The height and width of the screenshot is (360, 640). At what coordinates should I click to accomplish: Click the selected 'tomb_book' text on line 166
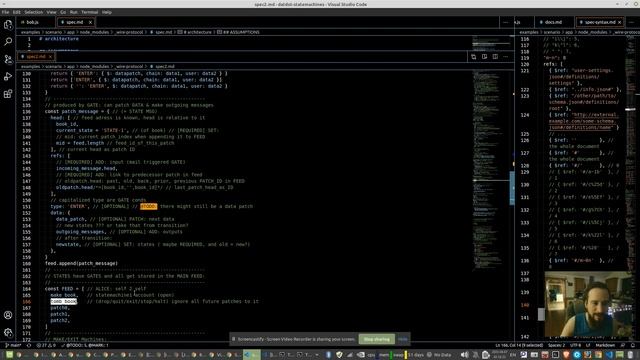64,301
